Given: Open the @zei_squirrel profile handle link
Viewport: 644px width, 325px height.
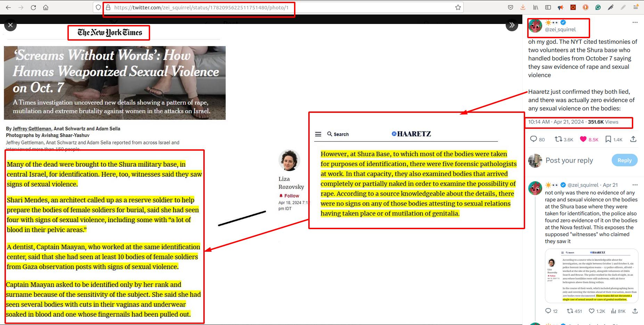Looking at the screenshot, I should (560, 30).
